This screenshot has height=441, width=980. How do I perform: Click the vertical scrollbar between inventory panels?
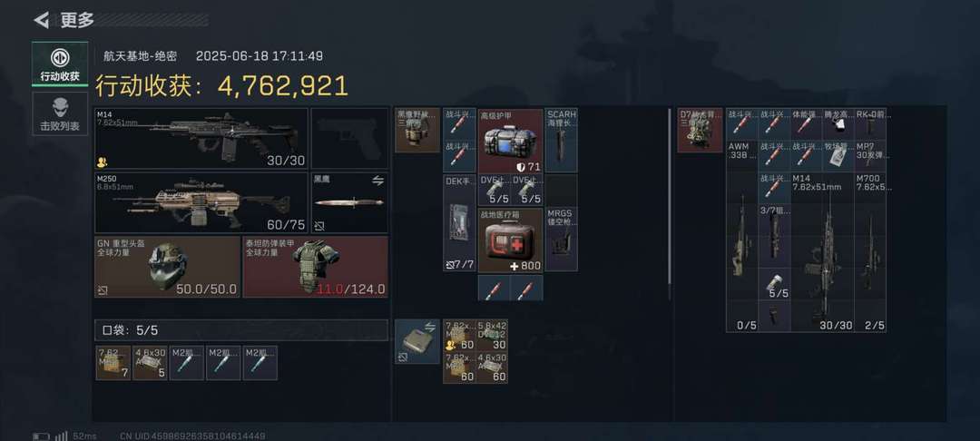point(670,204)
